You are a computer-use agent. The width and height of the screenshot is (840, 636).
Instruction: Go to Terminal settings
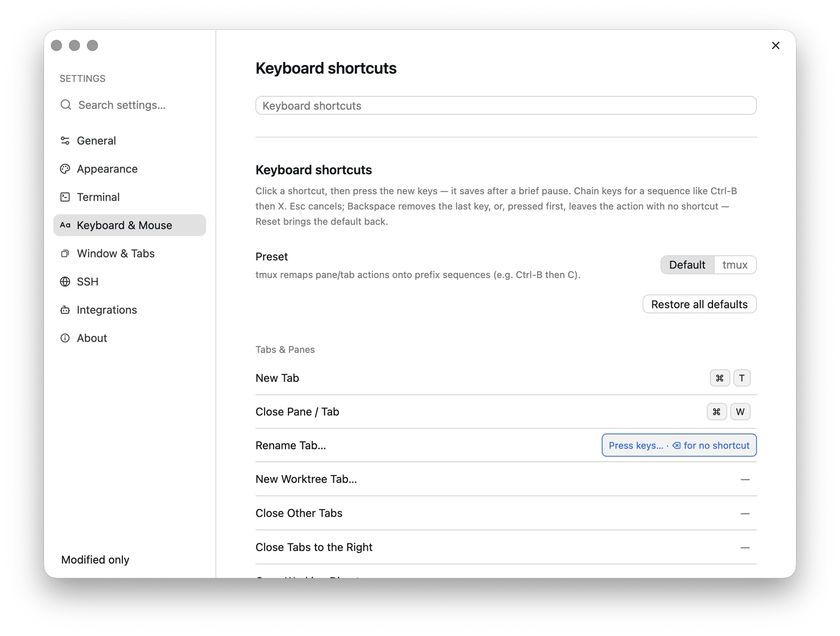pyautogui.click(x=129, y=197)
